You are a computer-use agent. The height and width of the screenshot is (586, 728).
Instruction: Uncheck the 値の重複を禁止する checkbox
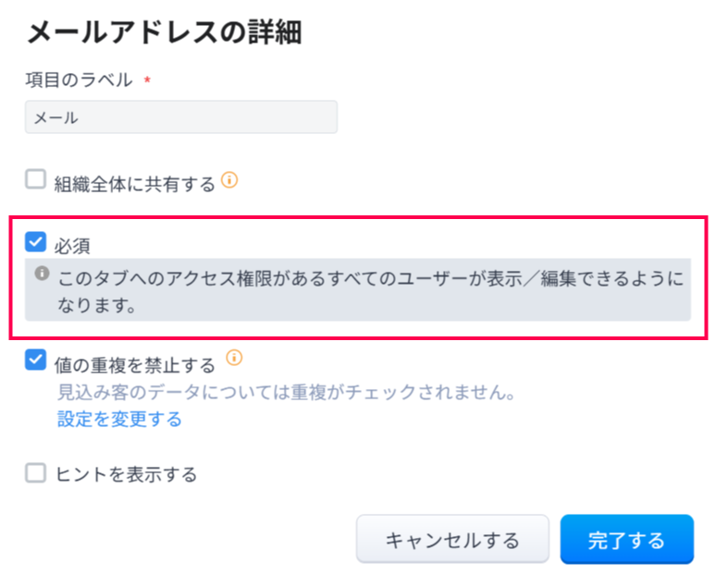(x=35, y=360)
